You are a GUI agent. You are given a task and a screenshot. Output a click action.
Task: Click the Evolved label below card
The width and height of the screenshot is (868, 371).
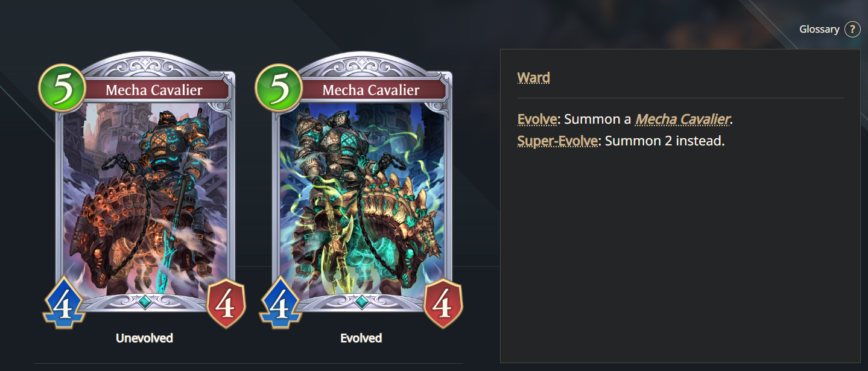pos(361,338)
